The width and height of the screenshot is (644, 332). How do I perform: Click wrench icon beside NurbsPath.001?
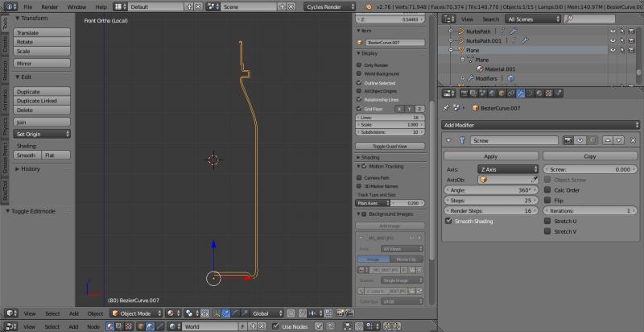click(x=525, y=40)
